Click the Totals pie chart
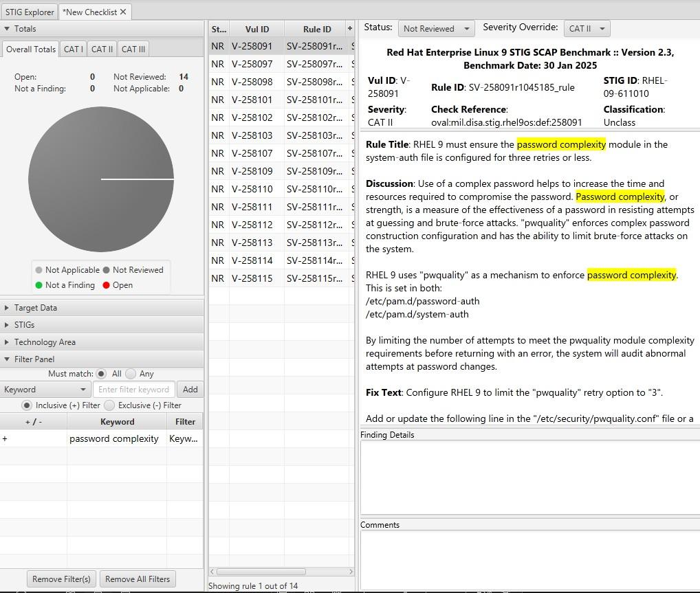700x593 pixels. (x=101, y=179)
